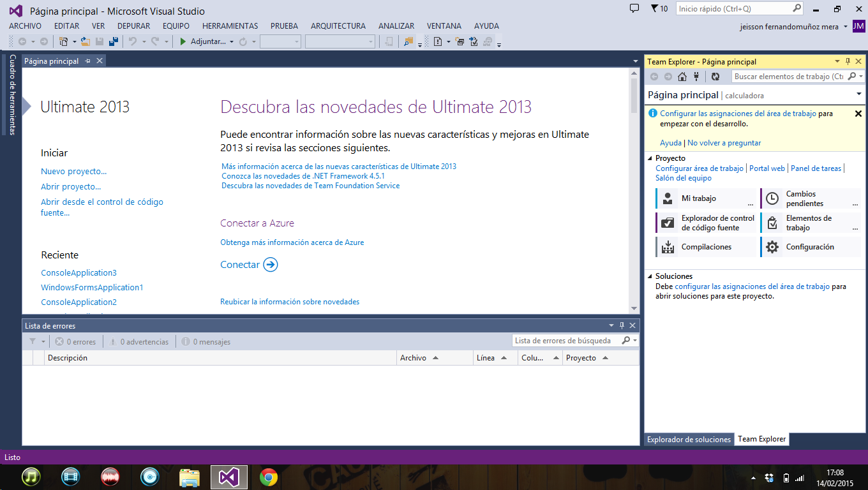Open Explorador de control de código fuente
Screen dimensions: 868x490
[x=707, y=223]
